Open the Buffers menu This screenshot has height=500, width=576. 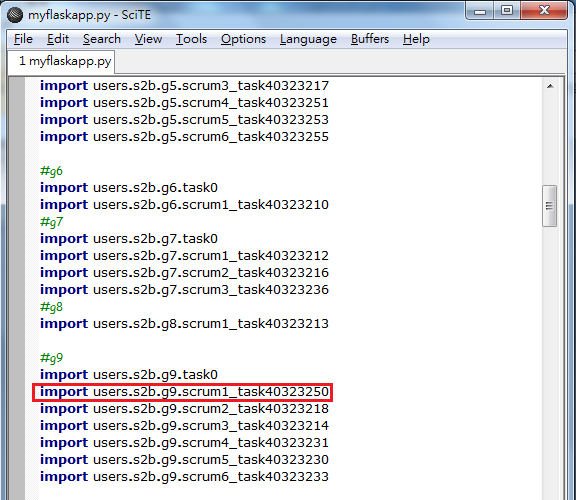(370, 39)
